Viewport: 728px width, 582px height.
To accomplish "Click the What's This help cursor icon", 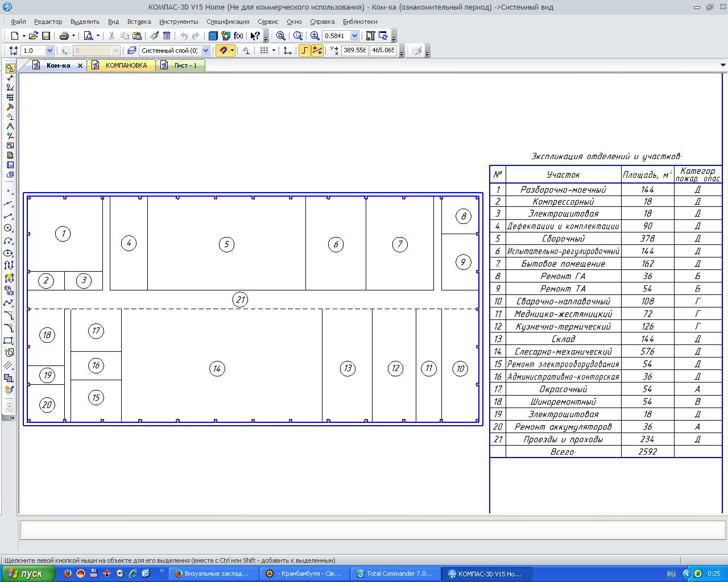I will point(255,36).
